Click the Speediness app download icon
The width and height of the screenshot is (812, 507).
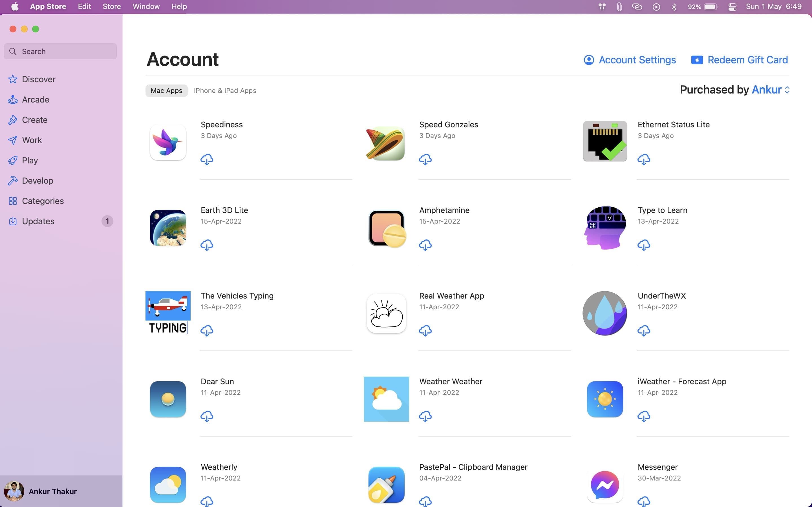[x=207, y=159]
